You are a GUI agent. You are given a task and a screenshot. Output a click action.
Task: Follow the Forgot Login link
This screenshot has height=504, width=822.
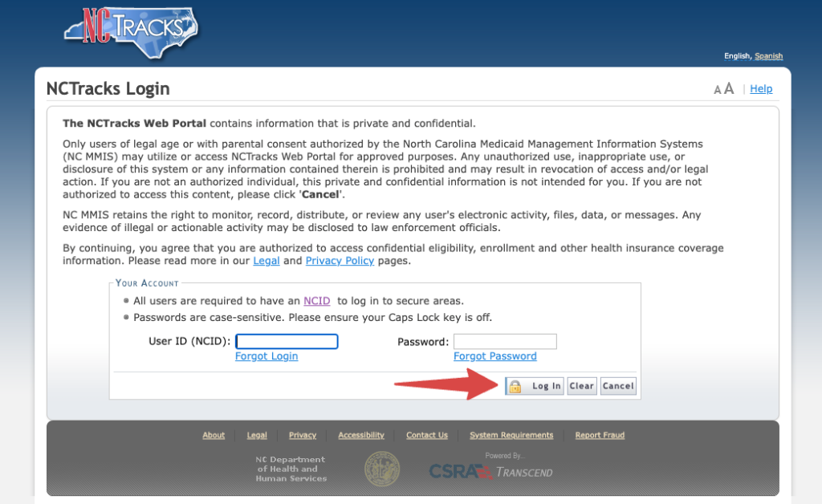pyautogui.click(x=266, y=356)
